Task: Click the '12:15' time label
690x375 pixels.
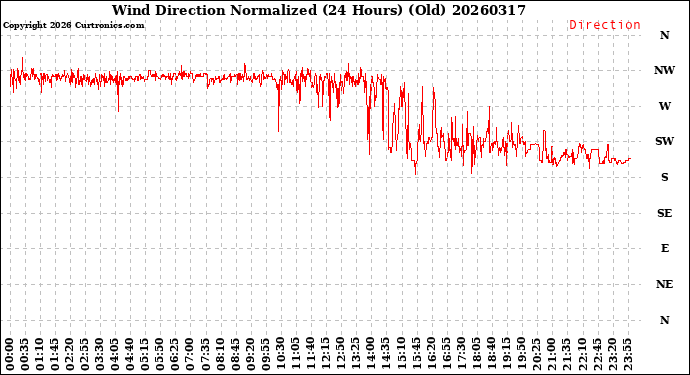Action: click(326, 354)
